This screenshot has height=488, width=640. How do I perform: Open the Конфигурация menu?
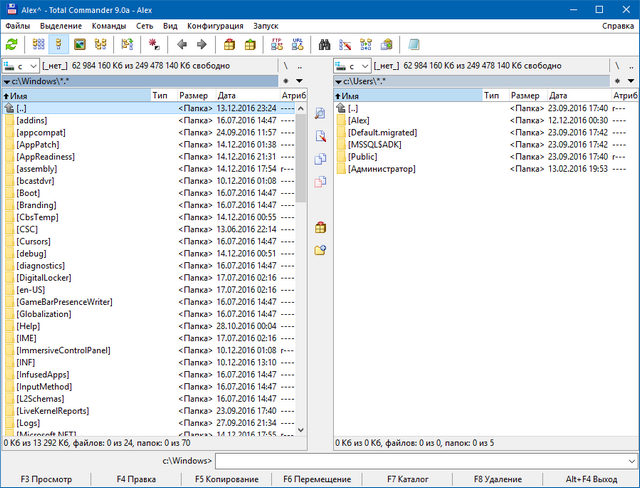click(x=216, y=24)
